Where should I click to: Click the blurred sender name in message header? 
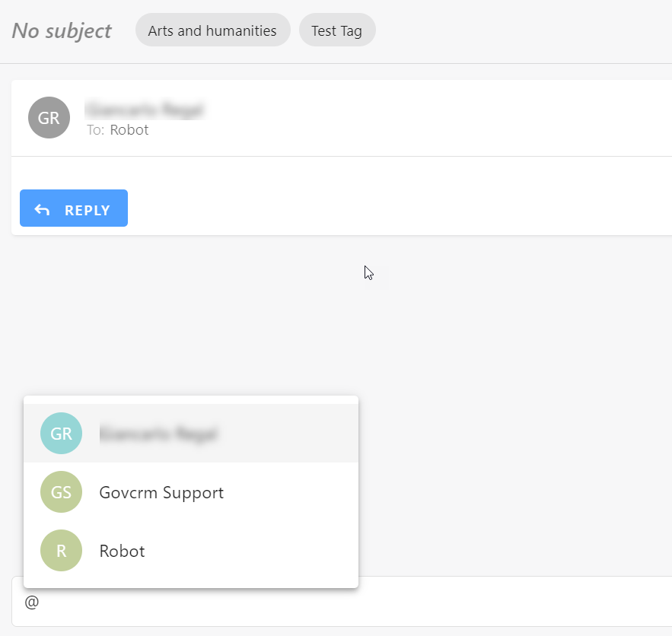[145, 110]
